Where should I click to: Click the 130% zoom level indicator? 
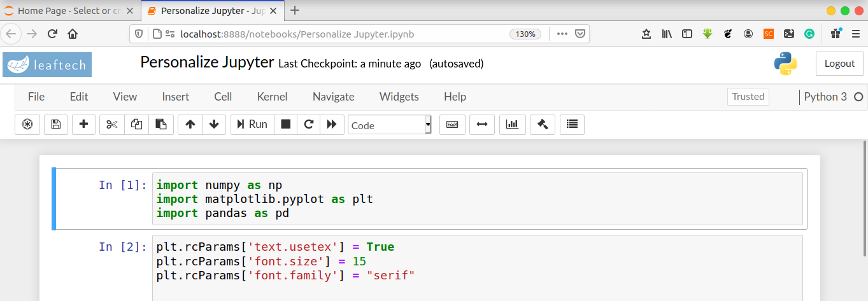point(525,34)
